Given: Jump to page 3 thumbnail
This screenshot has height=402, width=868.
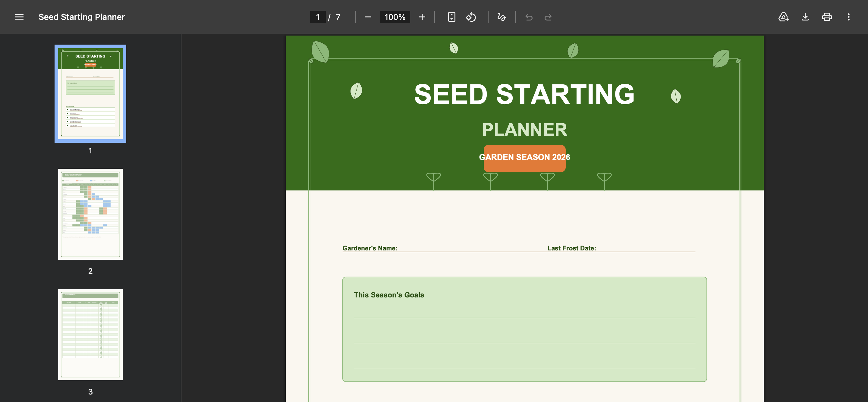Looking at the screenshot, I should point(90,334).
